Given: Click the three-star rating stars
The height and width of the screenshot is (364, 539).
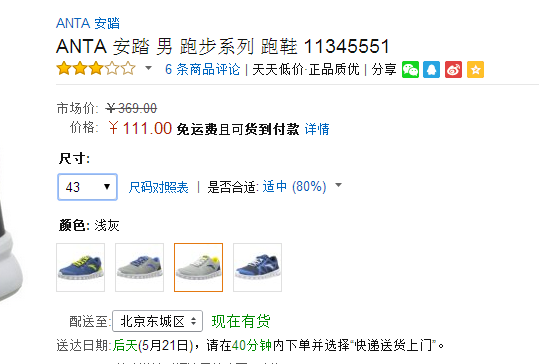Looking at the screenshot, I should point(96,68).
